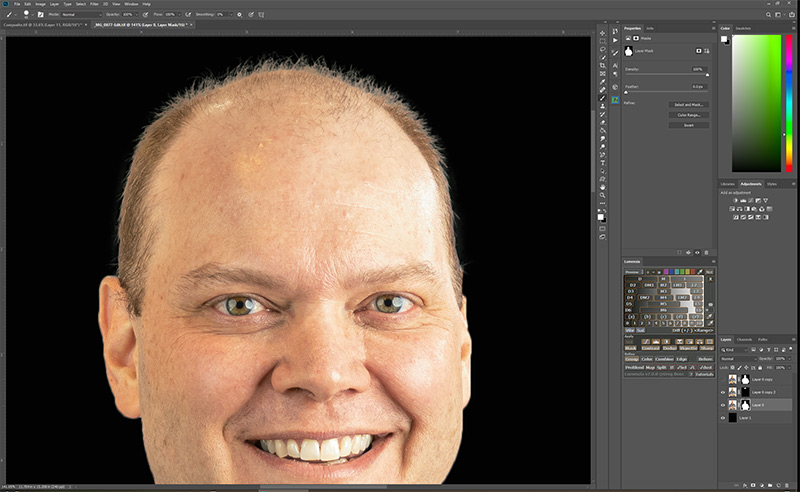
Task: Open the layer Kind filter dropdown
Action: pos(734,350)
